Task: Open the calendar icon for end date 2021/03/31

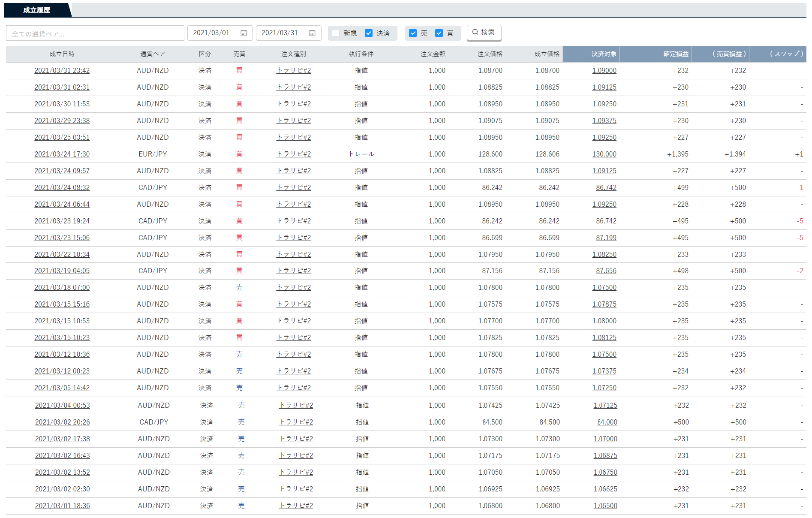Action: (x=312, y=33)
